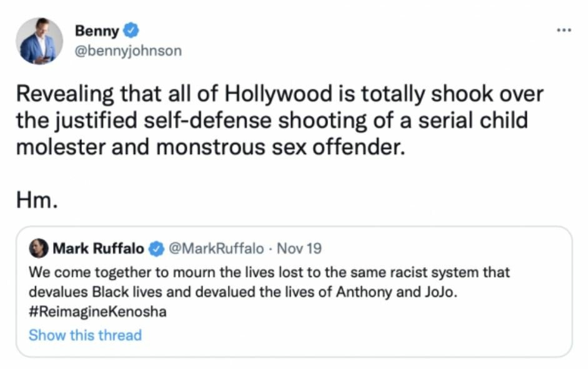588x369 pixels.
Task: Visit the @MarkRuffalo handle
Action: click(216, 248)
